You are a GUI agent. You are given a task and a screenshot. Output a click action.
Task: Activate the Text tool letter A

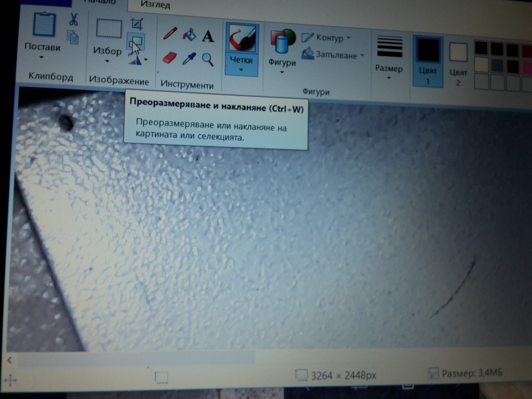tap(208, 36)
